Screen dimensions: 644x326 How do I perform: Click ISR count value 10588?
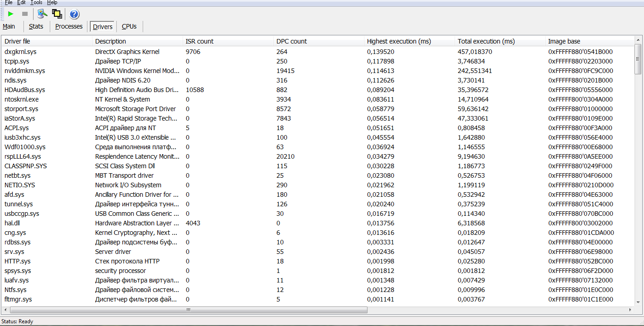(x=195, y=90)
